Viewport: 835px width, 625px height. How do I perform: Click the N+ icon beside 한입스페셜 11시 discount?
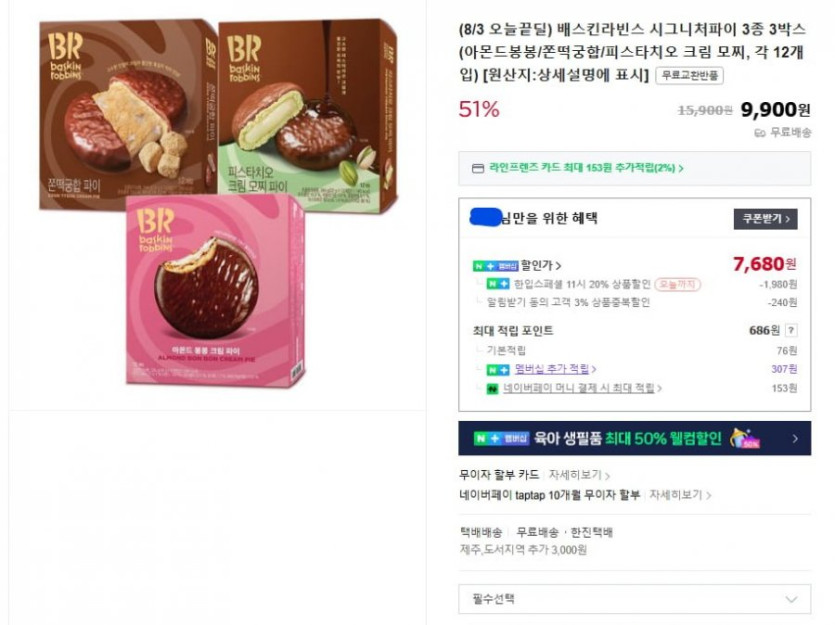coord(498,284)
